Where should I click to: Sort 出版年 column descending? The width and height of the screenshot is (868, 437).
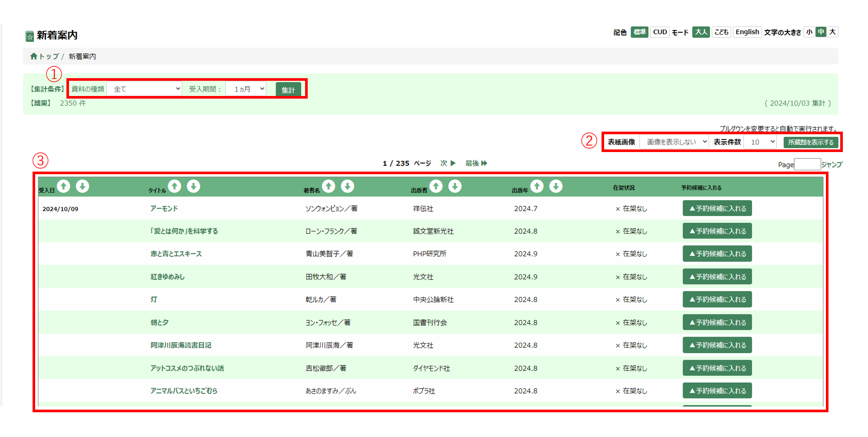point(556,186)
